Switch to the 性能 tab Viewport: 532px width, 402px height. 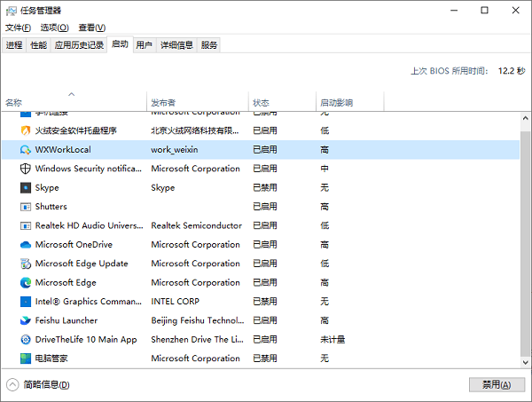[38, 45]
